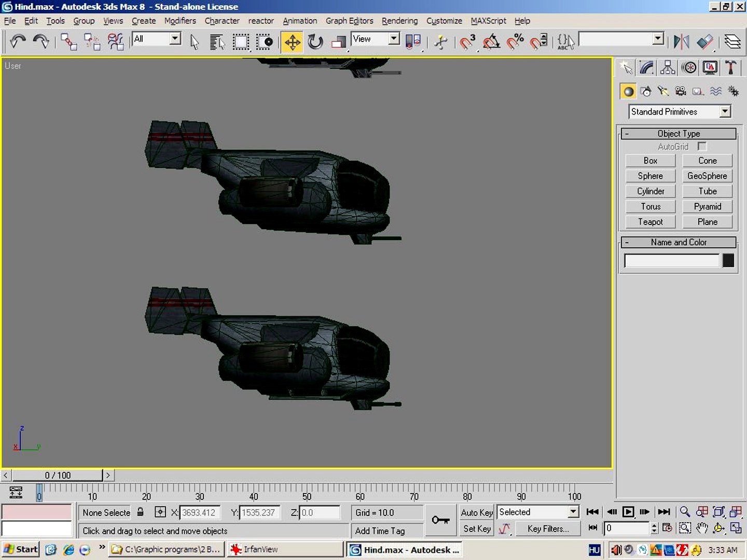Toggle the selection lock icon
Viewport: 747px width, 560px height.
click(x=140, y=512)
